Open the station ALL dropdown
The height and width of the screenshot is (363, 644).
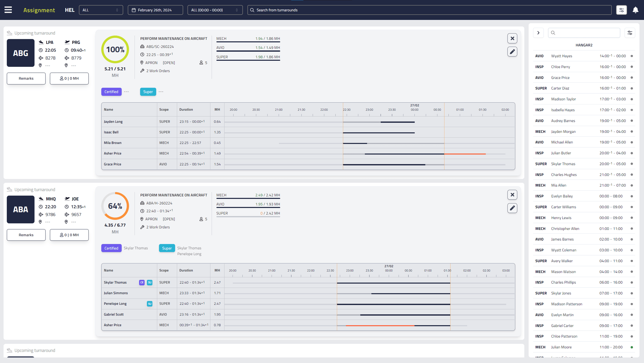point(101,10)
